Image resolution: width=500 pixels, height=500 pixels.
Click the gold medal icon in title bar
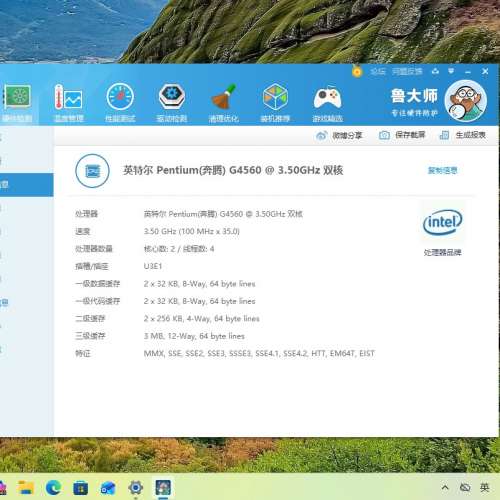(357, 72)
